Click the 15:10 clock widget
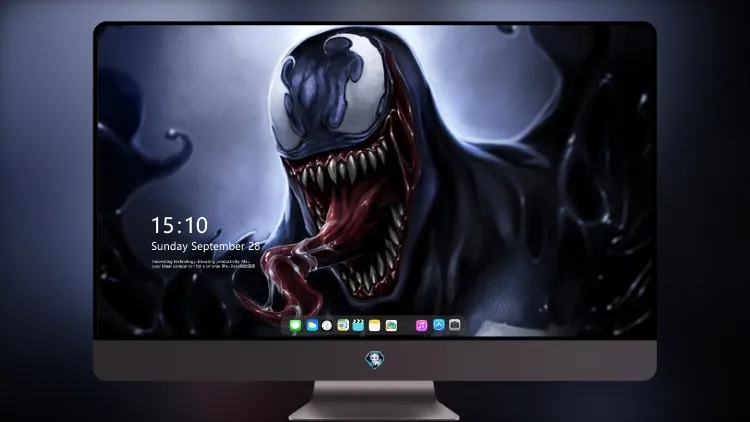The width and height of the screenshot is (750, 422). click(x=179, y=225)
